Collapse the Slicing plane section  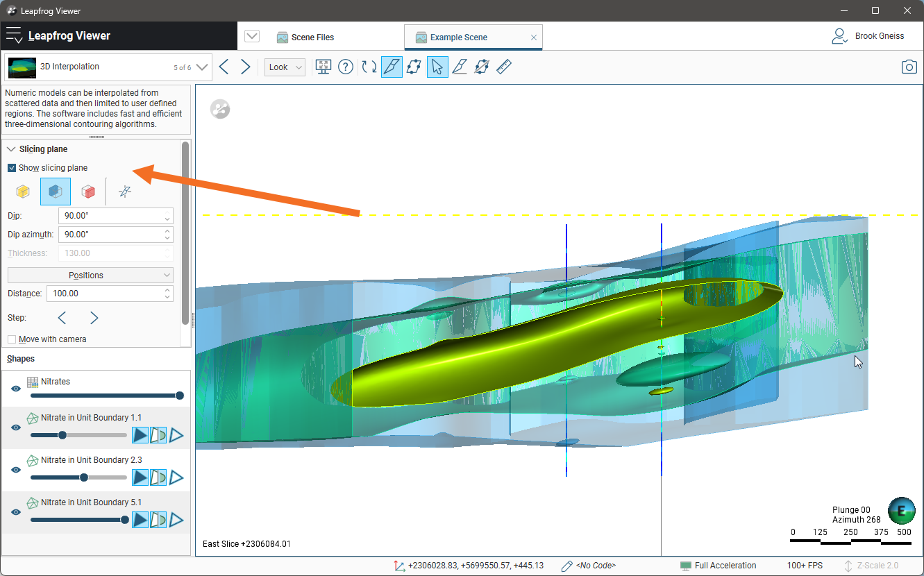[x=11, y=149]
